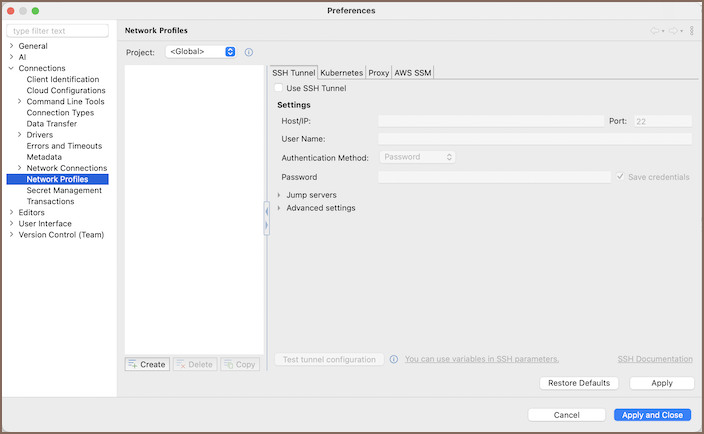Enable the Use SSH Tunnel checkbox

point(278,88)
